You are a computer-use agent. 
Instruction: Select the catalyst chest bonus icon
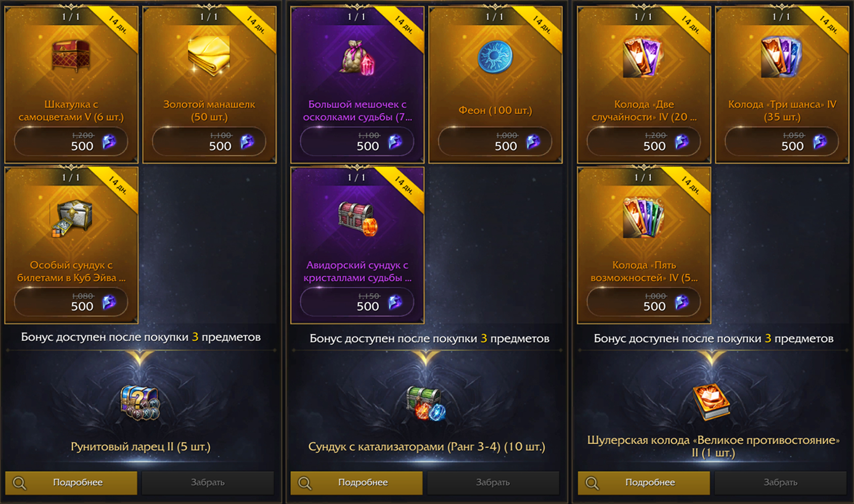click(426, 403)
